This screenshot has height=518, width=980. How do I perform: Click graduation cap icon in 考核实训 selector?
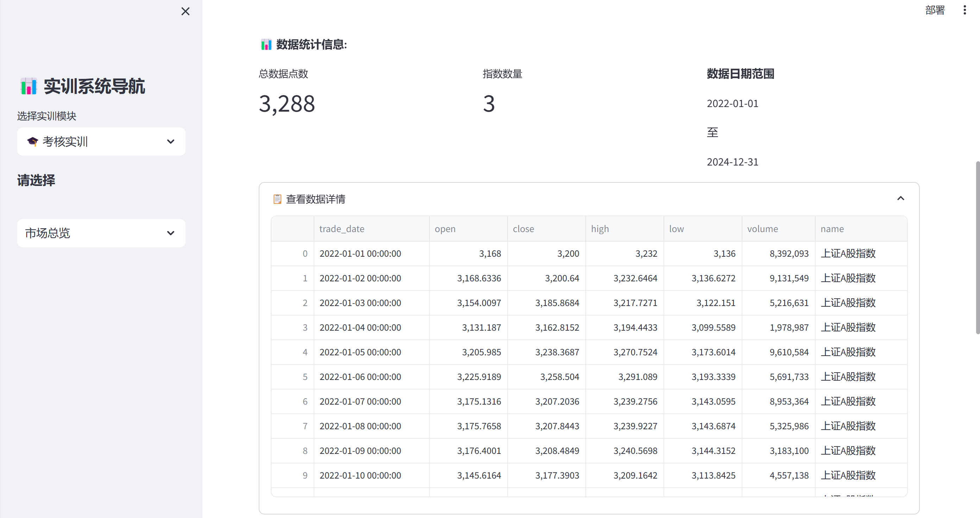[x=33, y=142]
